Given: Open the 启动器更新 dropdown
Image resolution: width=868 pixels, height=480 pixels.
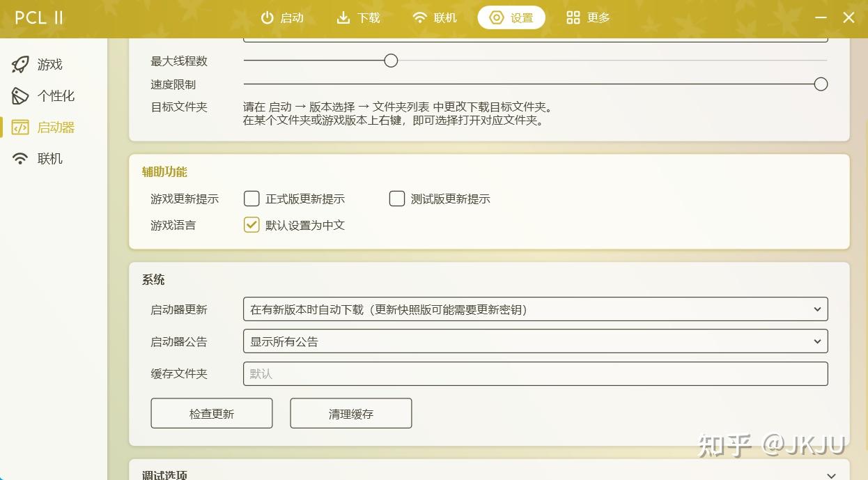Looking at the screenshot, I should 535,309.
